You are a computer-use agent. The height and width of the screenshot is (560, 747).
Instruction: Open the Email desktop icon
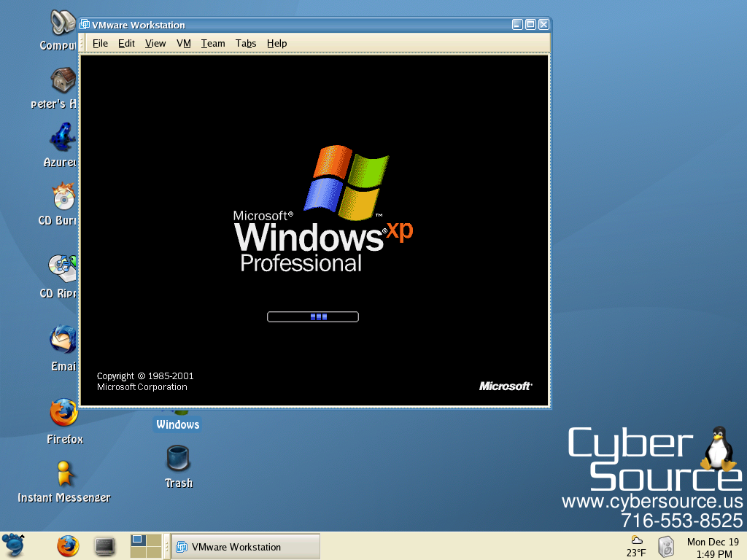point(63,340)
